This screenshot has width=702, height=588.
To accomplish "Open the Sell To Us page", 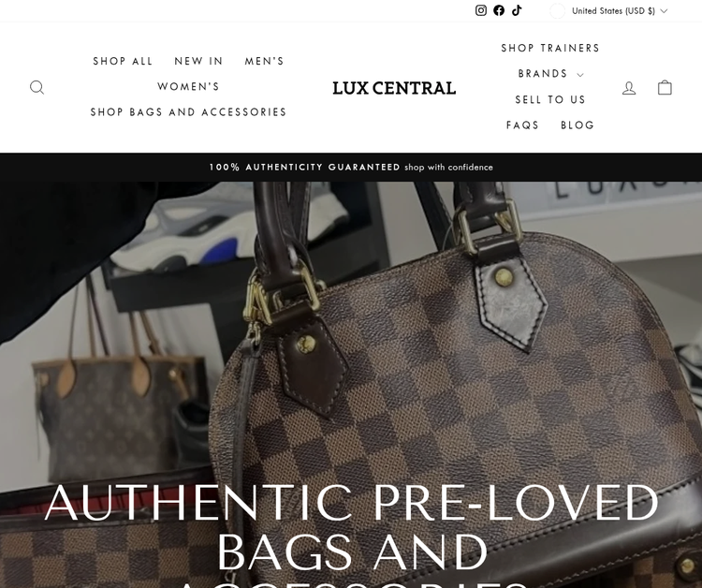I will (x=550, y=99).
